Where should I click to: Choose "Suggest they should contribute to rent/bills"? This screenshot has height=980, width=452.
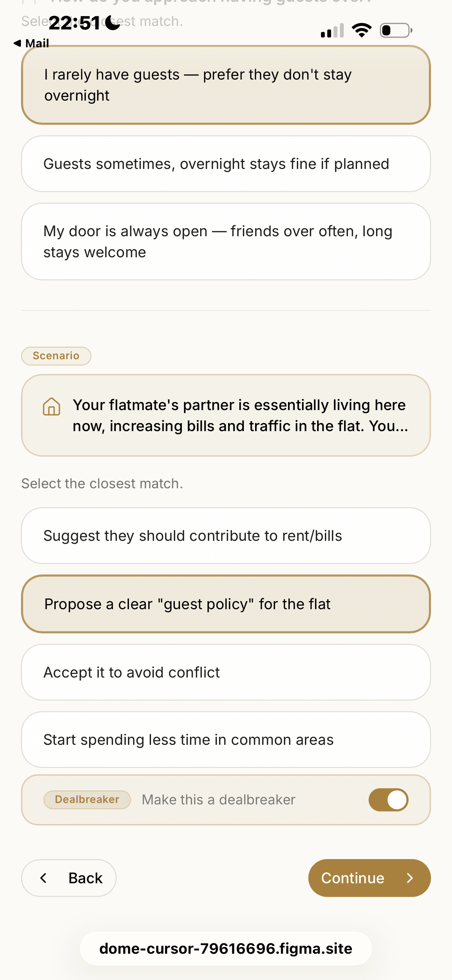(226, 536)
